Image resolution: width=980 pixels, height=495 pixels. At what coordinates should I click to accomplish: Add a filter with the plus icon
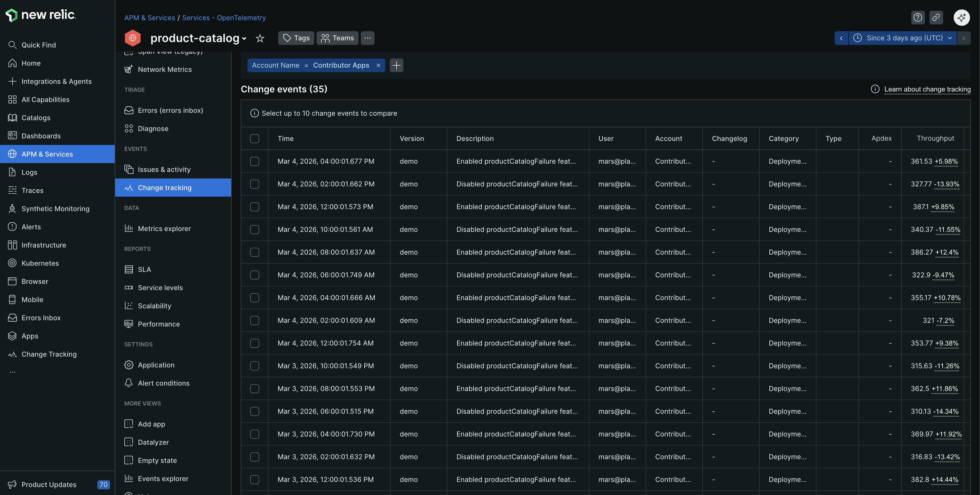[x=396, y=65]
